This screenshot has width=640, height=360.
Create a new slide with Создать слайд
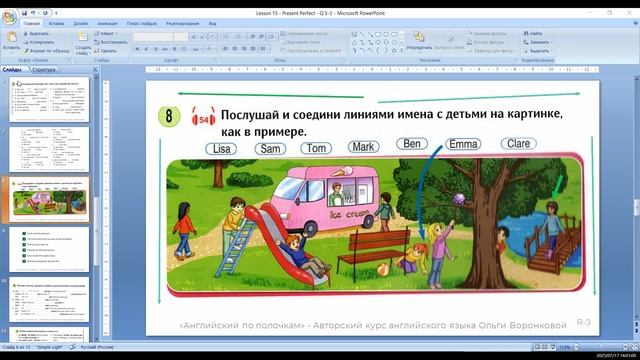(x=83, y=43)
